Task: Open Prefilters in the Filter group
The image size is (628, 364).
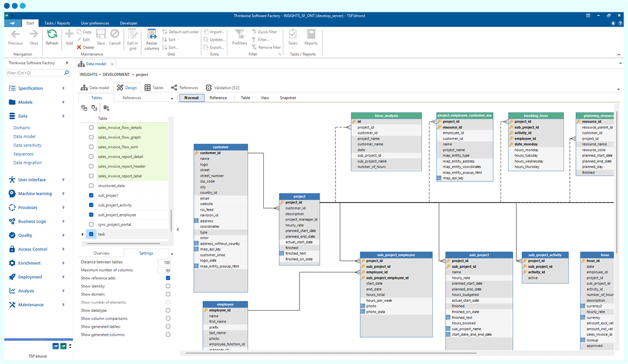Action: (x=239, y=35)
